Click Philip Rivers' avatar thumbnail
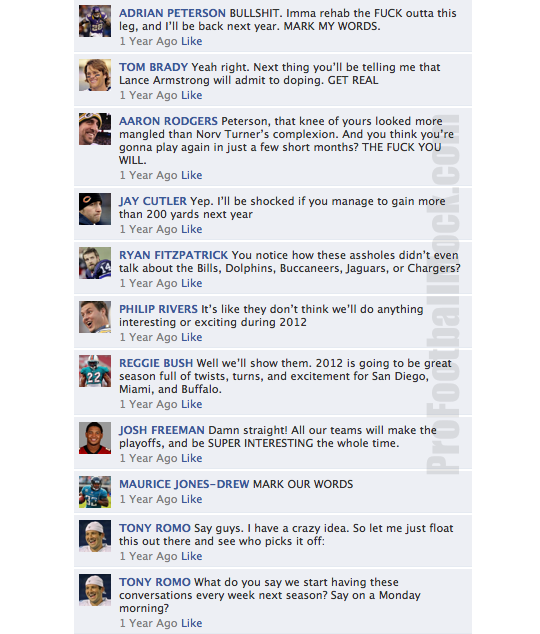This screenshot has width=540, height=634. (x=95, y=317)
